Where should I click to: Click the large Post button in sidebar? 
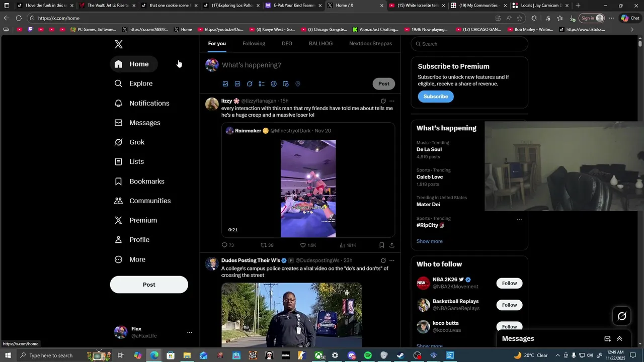(149, 285)
